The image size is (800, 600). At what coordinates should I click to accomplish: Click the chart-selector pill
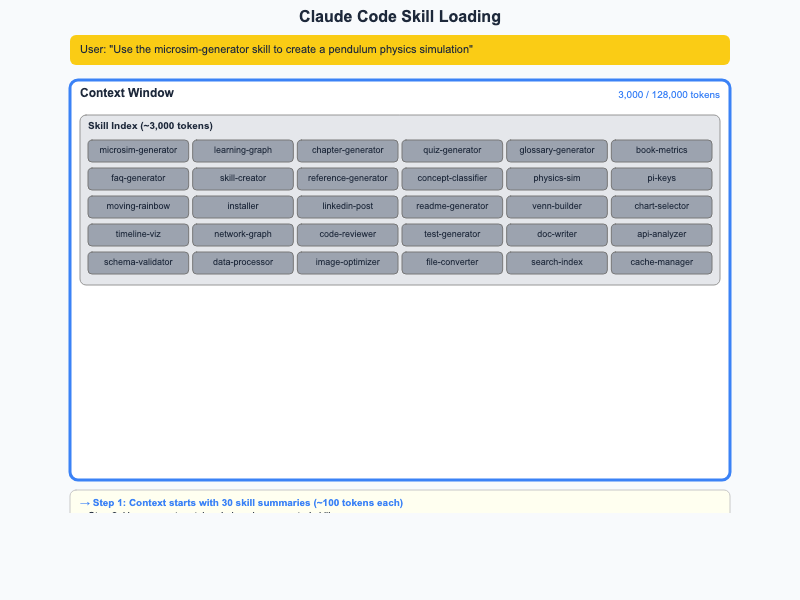[661, 207]
